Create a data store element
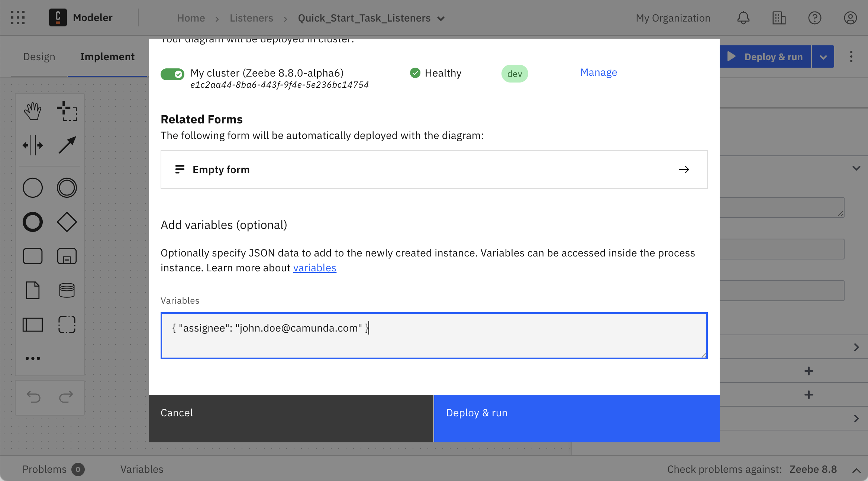 click(67, 290)
